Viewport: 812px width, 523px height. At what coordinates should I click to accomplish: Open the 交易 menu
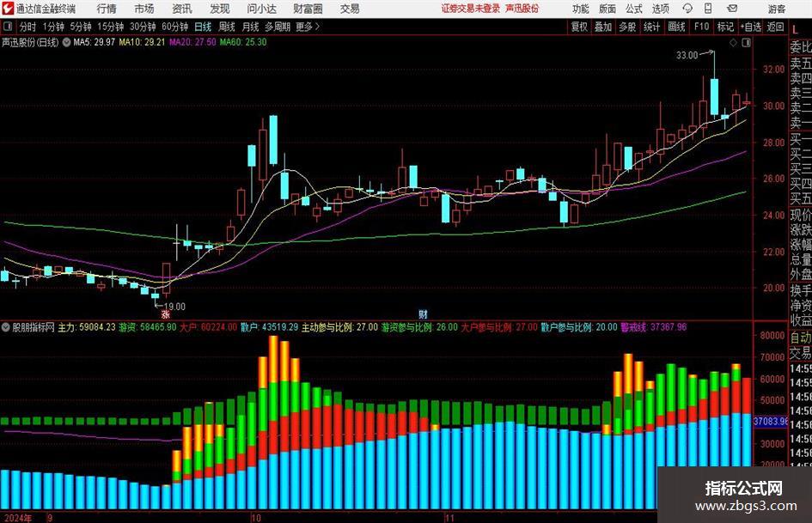click(350, 9)
